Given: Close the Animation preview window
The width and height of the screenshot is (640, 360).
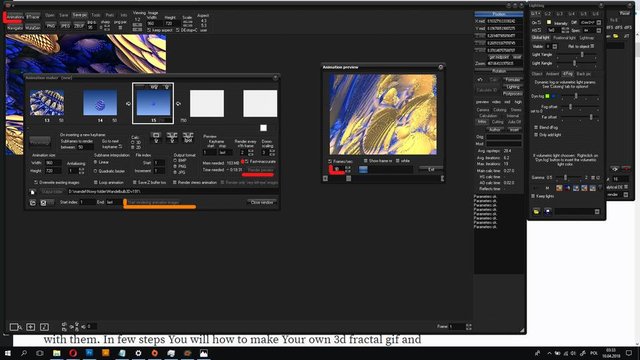Looking at the screenshot, I should 440,67.
